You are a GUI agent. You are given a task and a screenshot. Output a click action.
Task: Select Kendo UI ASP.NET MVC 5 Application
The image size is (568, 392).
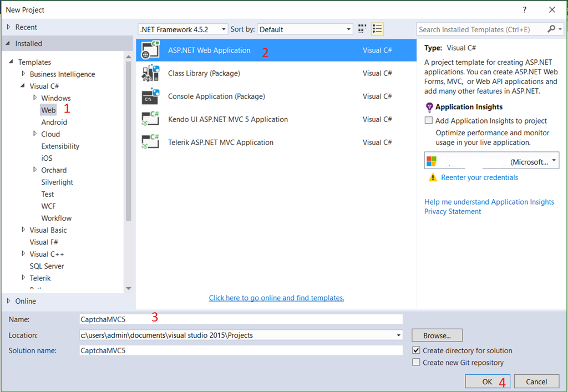[x=228, y=119]
